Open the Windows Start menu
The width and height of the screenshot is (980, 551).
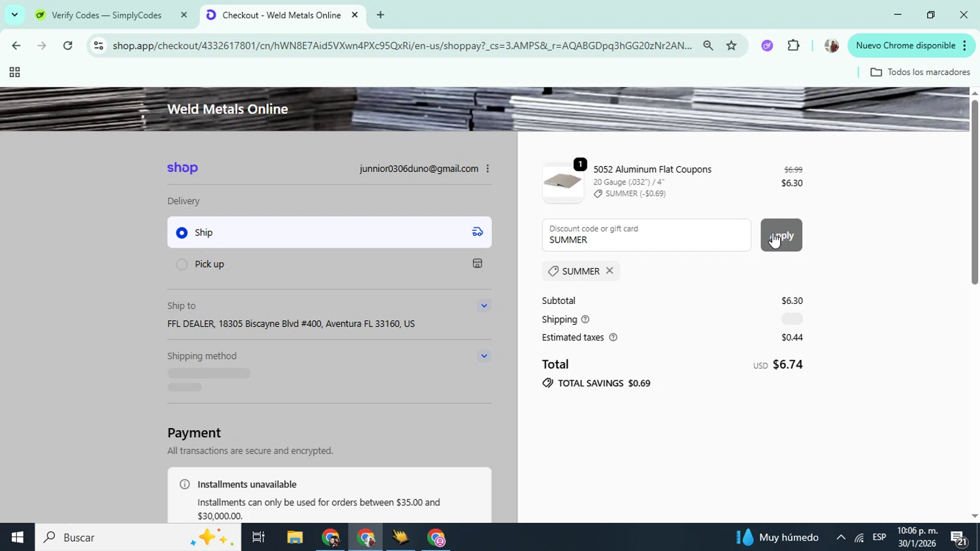(x=17, y=537)
